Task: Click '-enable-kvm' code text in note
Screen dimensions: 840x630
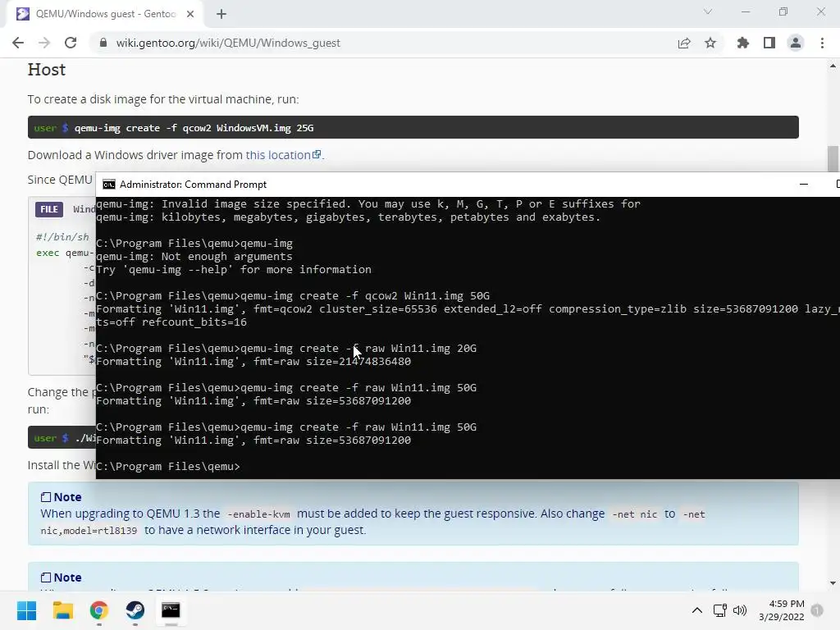Action: (258, 514)
